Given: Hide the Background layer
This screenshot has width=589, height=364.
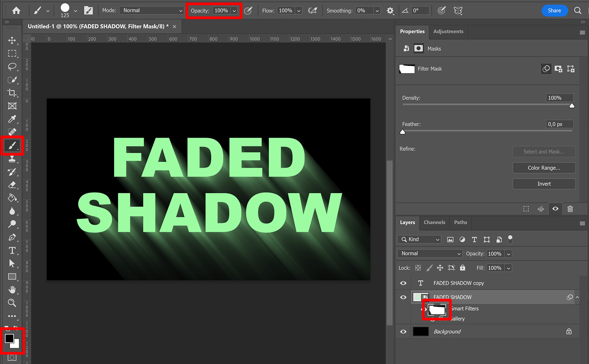Looking at the screenshot, I should (403, 331).
